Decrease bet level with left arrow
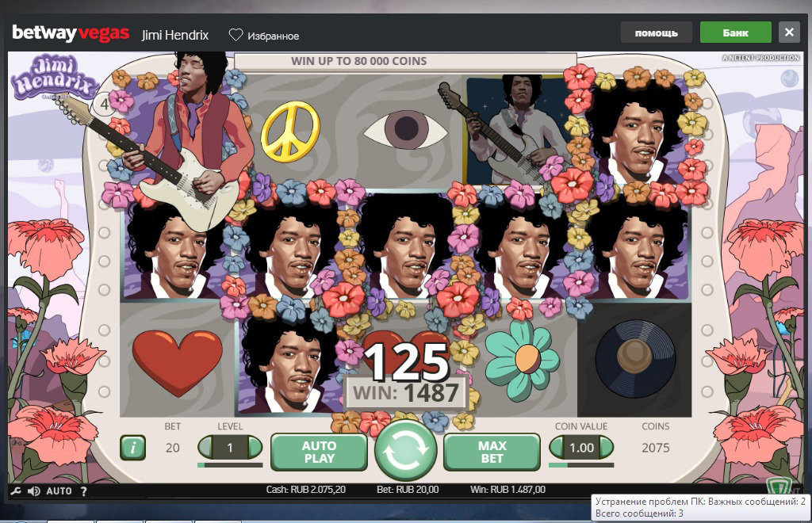812x523 pixels. tap(205, 448)
